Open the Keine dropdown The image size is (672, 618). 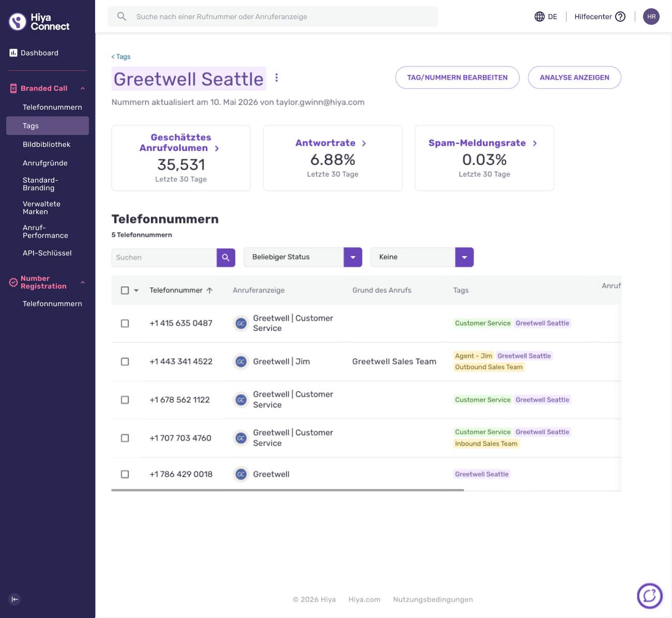click(422, 257)
